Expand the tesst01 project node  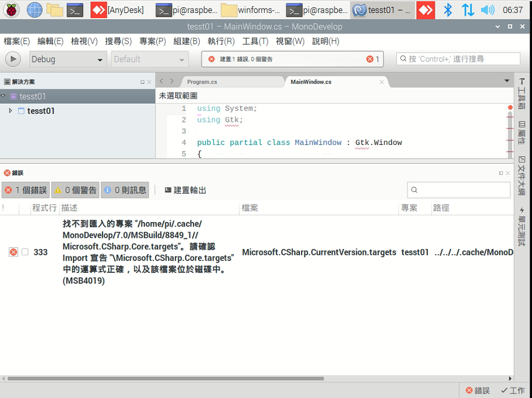11,110
